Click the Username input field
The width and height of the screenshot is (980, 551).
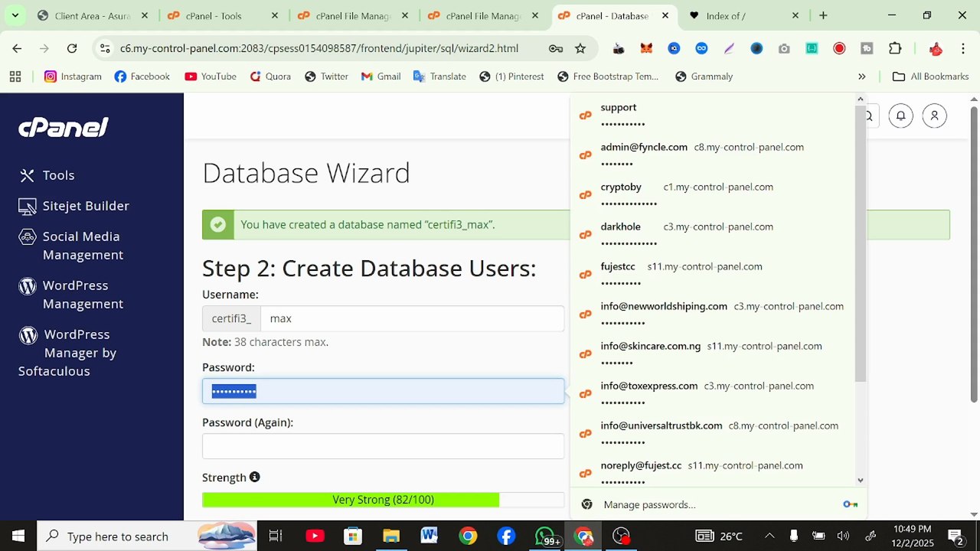pos(412,318)
